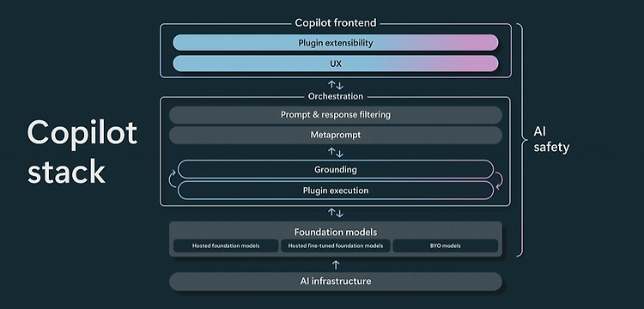Click the Foundation models title
Viewport: 644px width, 309px height.
pyautogui.click(x=335, y=233)
